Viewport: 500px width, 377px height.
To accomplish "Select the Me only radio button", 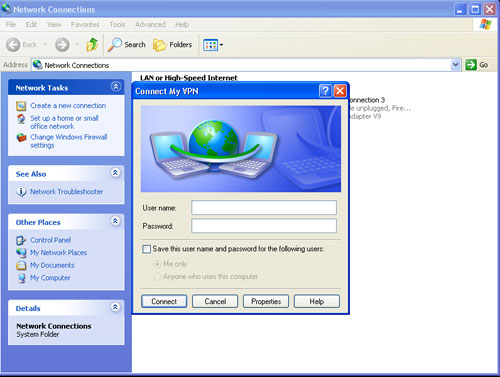I will coord(156,264).
